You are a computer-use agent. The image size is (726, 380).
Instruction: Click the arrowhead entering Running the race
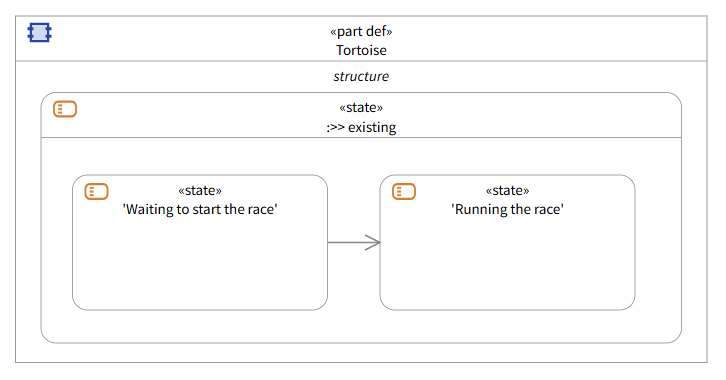[x=373, y=242]
